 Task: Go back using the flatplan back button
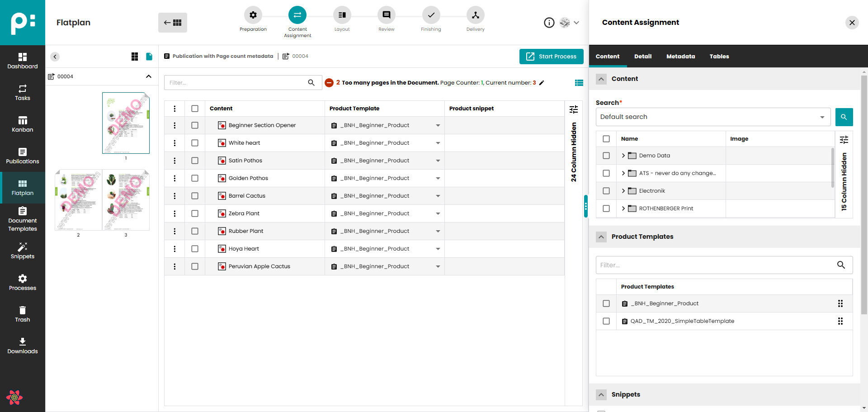(x=173, y=23)
